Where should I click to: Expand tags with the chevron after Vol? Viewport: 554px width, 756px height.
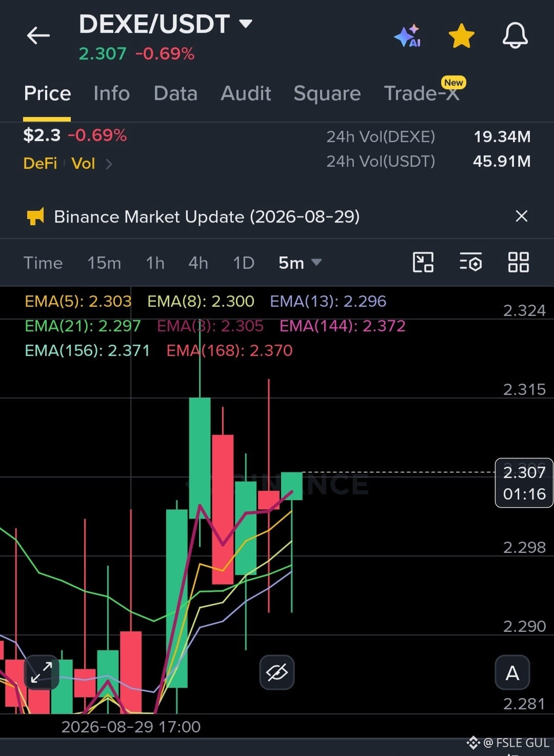(x=108, y=164)
